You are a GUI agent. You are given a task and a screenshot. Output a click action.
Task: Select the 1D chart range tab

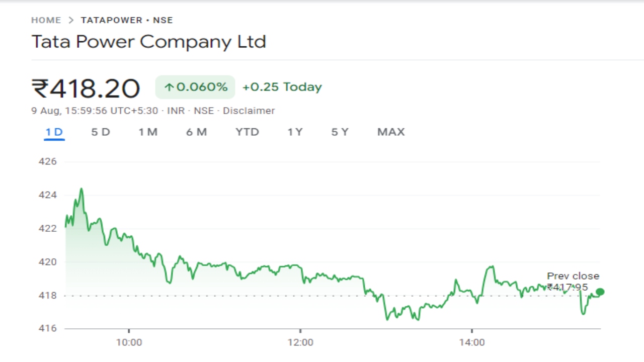click(54, 132)
